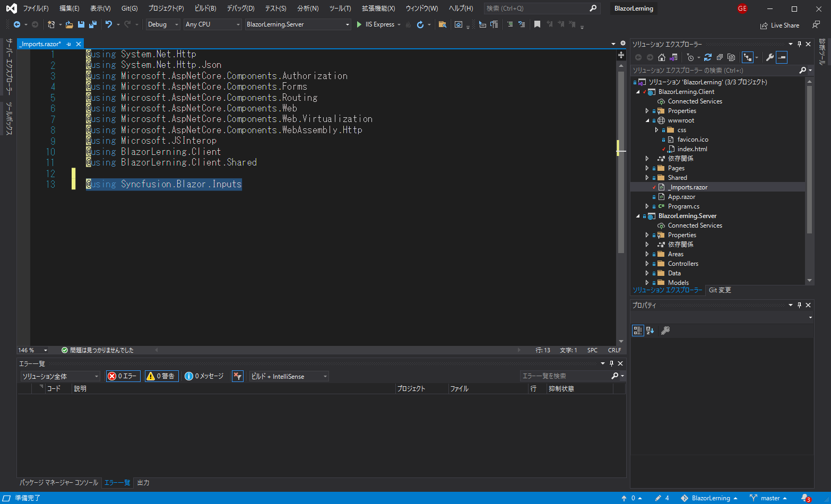Click BlazorLerning repository in status bar
The width and height of the screenshot is (831, 504).
(x=709, y=498)
